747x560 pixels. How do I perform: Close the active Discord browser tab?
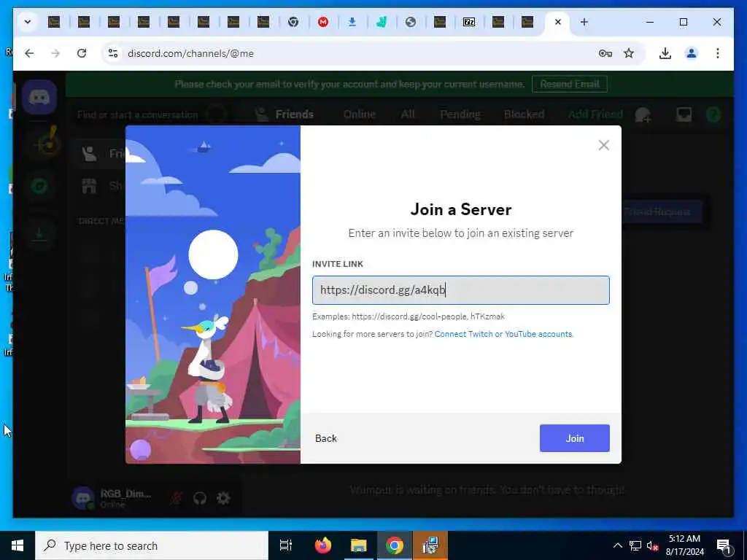[558, 22]
